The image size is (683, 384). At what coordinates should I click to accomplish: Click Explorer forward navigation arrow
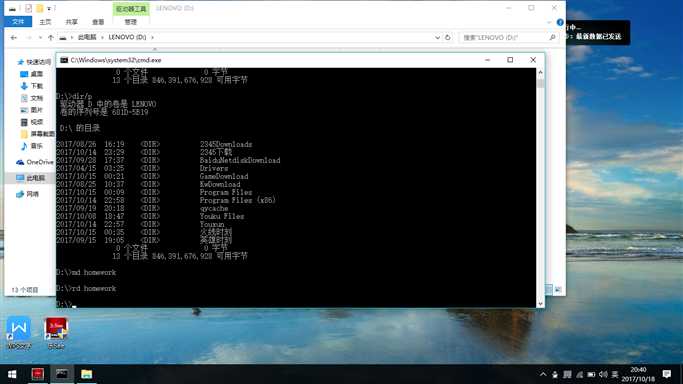[x=29, y=38]
